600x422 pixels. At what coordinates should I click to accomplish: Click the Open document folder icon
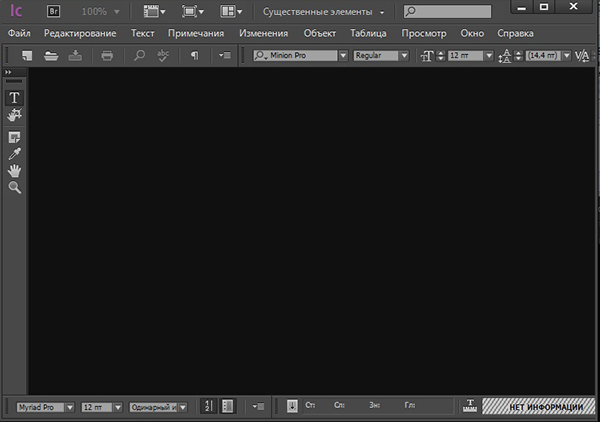pos(51,56)
